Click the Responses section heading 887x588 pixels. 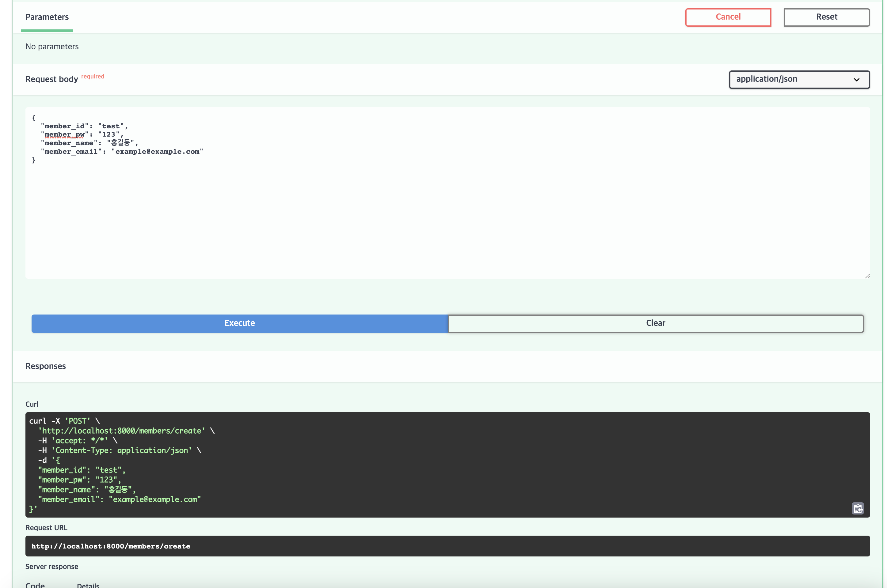point(45,366)
